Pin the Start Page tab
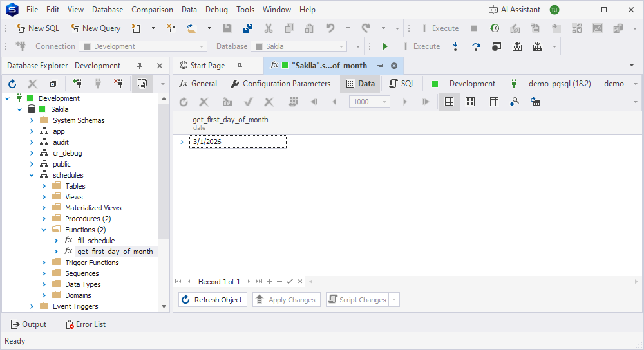Viewport: 644px width, 350px height. [240, 66]
